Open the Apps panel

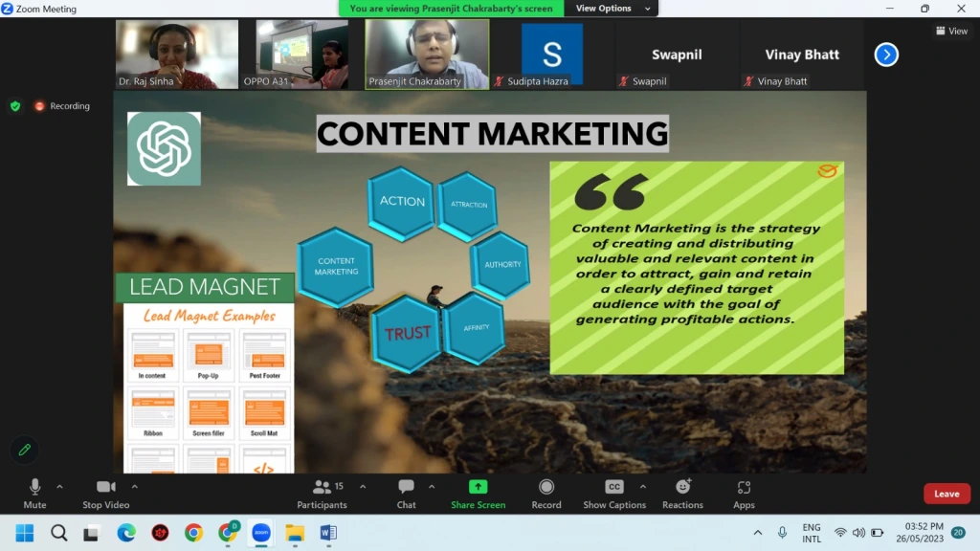(744, 493)
